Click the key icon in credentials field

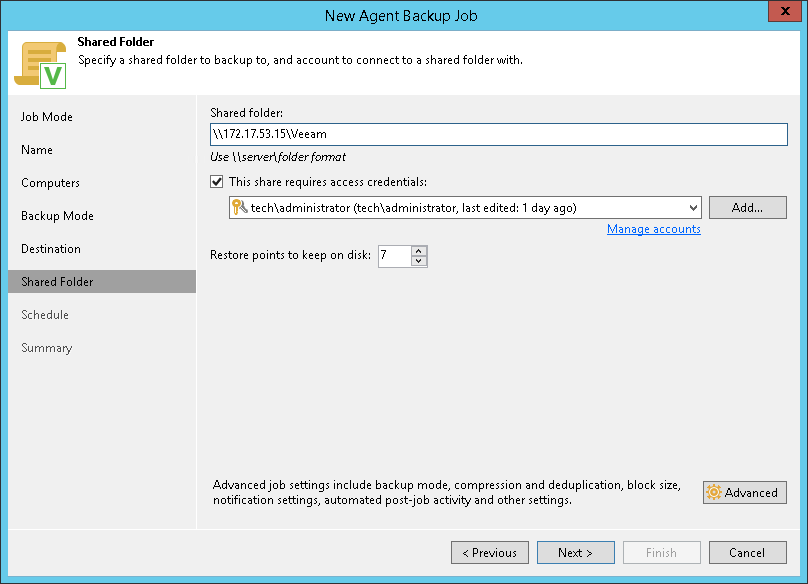pyautogui.click(x=239, y=208)
